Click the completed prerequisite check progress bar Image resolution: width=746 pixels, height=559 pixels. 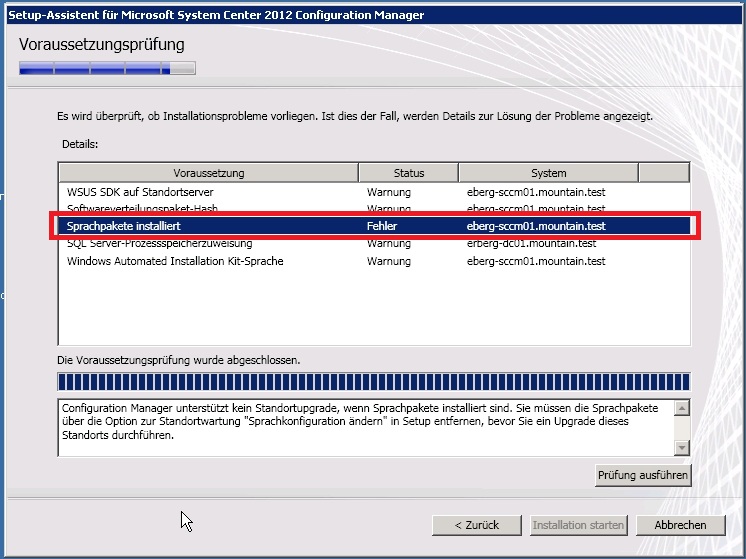(x=374, y=382)
